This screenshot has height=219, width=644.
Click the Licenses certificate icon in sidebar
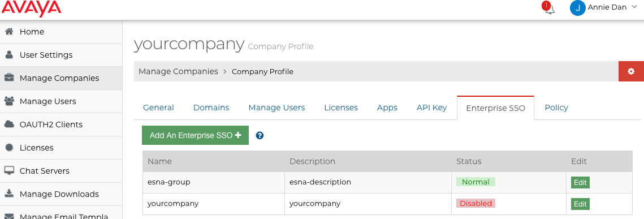point(9,148)
